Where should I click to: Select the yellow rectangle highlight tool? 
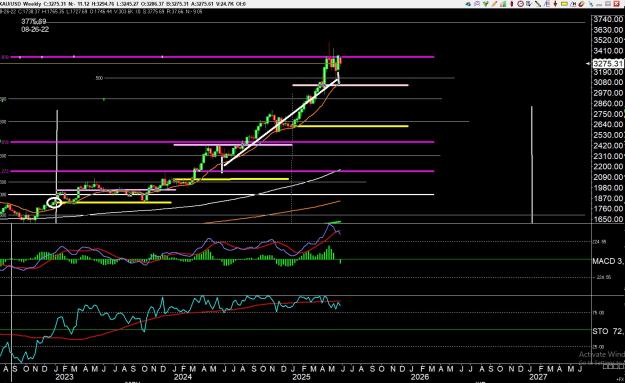click(x=564, y=4)
